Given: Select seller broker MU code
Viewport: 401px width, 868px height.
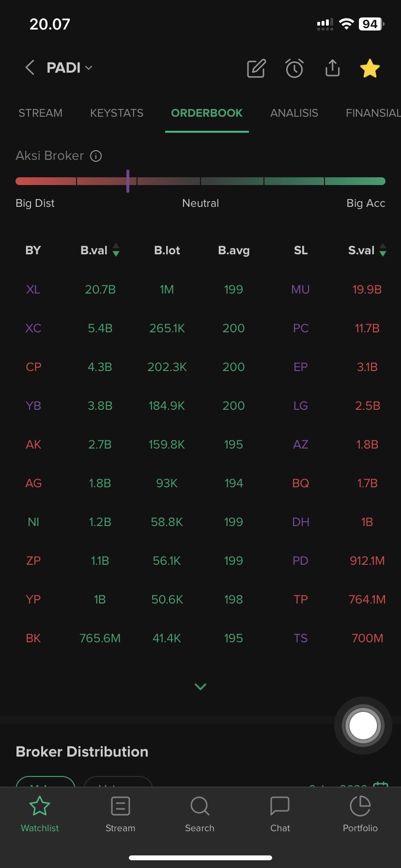Looking at the screenshot, I should [x=300, y=290].
